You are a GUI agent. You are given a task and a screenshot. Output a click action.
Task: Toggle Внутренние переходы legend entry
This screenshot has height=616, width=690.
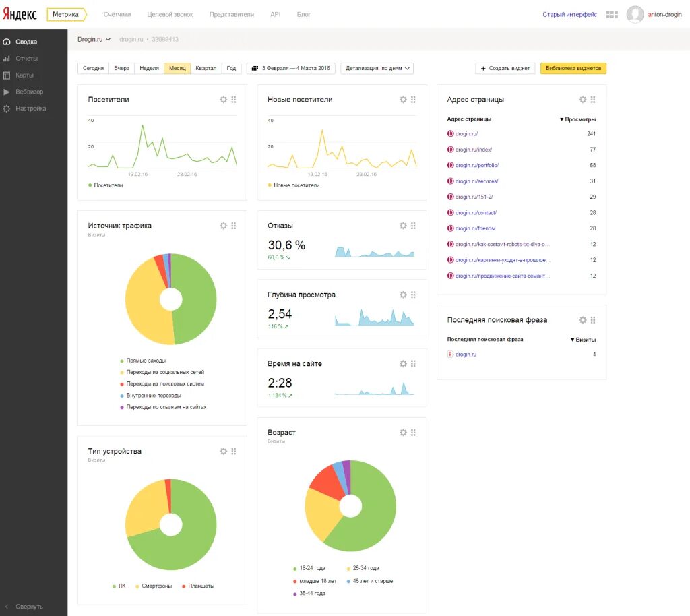(150, 396)
